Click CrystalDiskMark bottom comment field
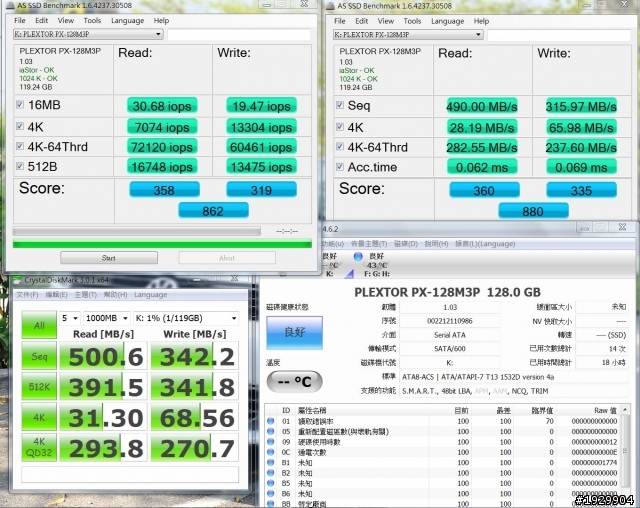Image resolution: width=640 pixels, height=508 pixels. click(130, 475)
